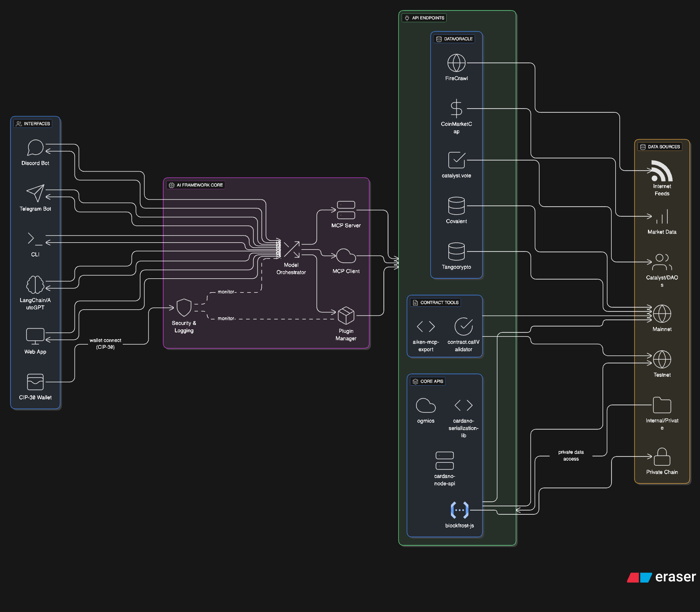Select the Private Chain lock icon

662,456
